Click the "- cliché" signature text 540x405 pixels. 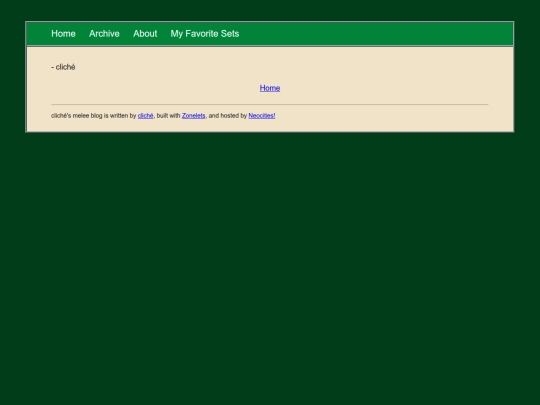63,67
